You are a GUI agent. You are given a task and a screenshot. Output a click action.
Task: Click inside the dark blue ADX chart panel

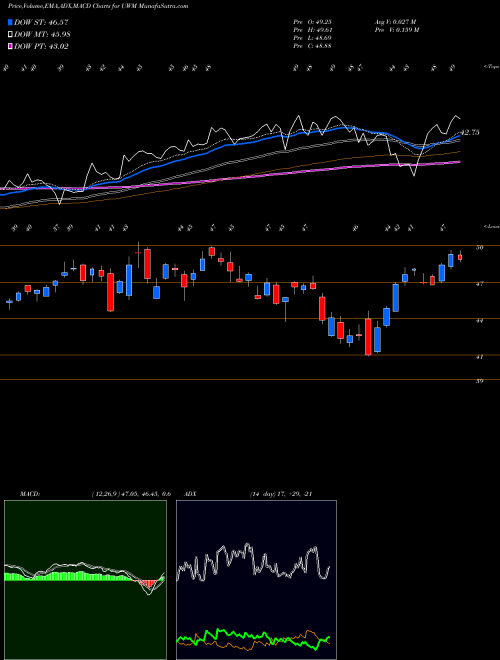click(x=256, y=580)
